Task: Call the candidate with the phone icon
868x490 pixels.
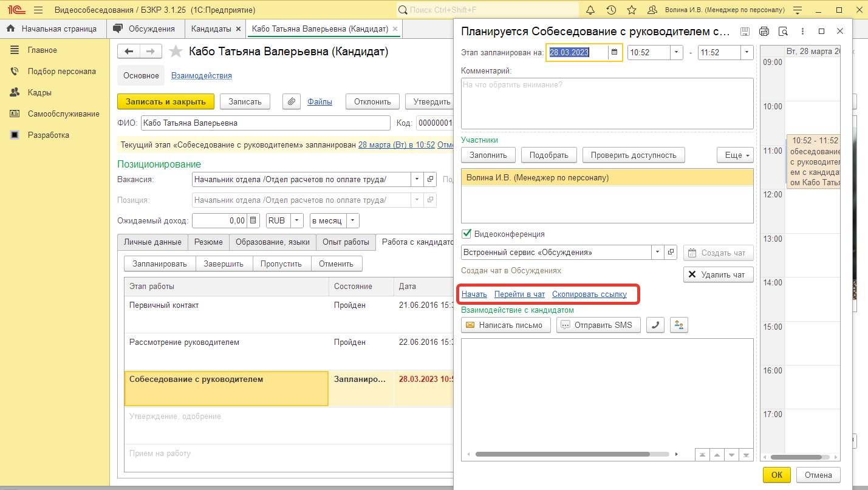Action: point(655,325)
